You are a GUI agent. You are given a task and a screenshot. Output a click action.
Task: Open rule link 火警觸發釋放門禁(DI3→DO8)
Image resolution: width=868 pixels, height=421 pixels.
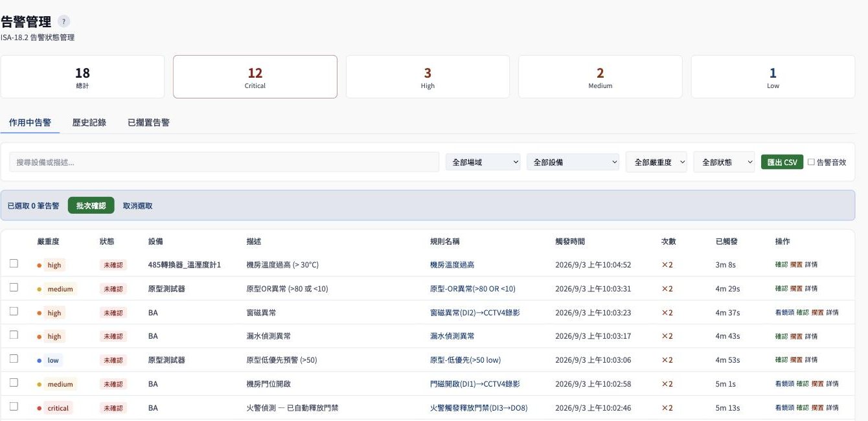pyautogui.click(x=479, y=408)
